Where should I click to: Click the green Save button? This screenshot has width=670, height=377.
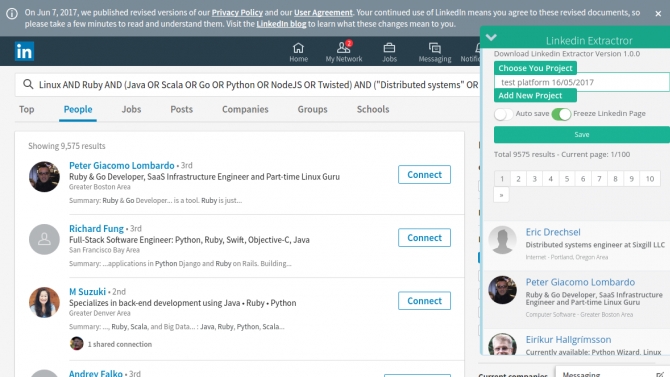[582, 135]
